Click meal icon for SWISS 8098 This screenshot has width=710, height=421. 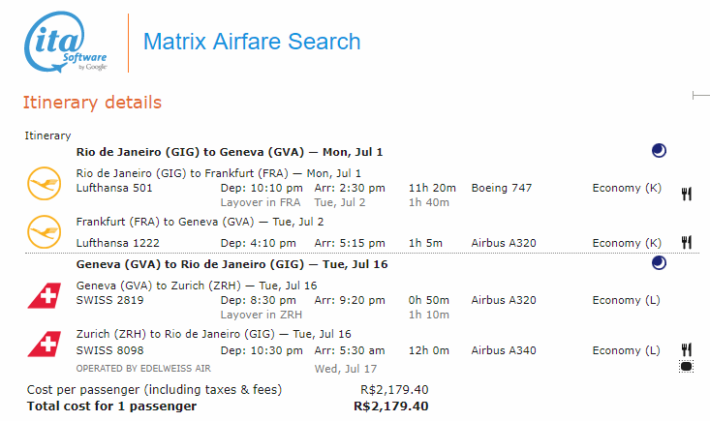tap(686, 349)
